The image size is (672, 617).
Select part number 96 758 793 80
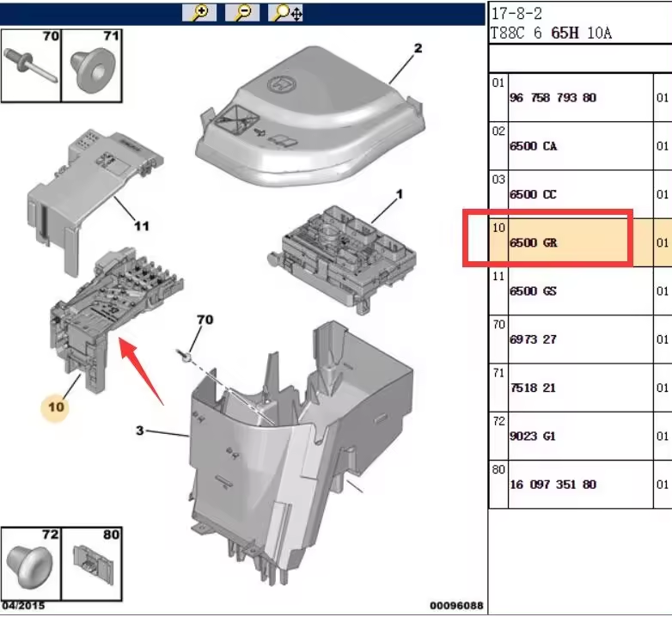coord(553,98)
